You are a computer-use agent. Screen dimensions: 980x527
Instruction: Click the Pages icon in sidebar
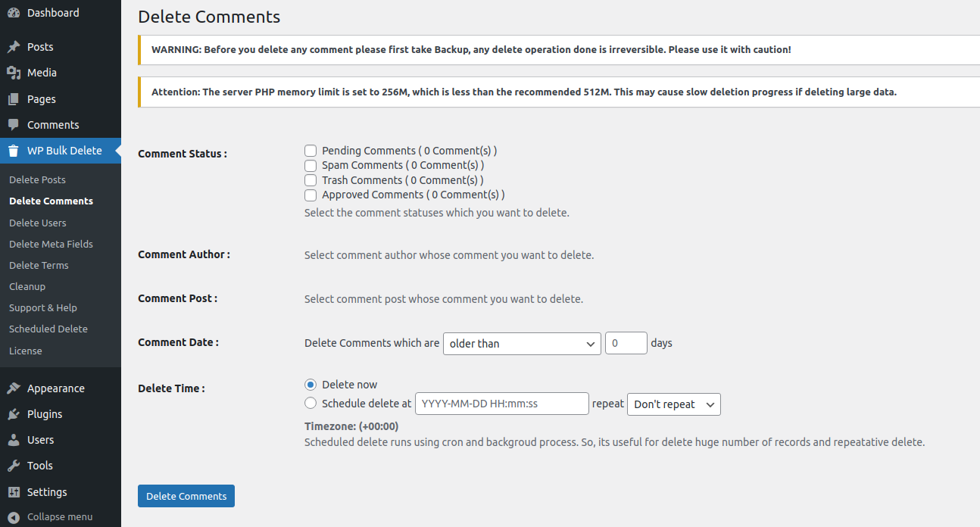[14, 99]
